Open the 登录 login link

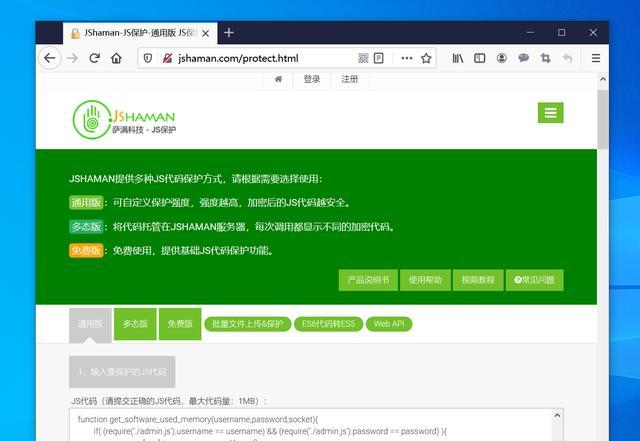point(312,79)
